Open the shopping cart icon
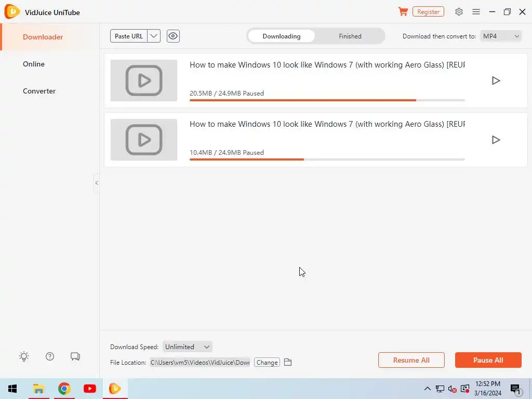This screenshot has height=399, width=532. (403, 11)
